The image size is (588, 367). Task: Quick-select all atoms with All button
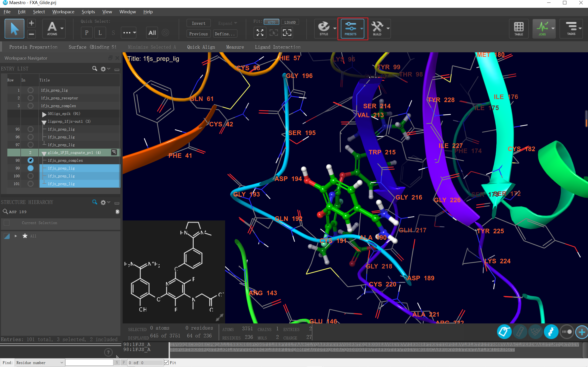pos(152,33)
